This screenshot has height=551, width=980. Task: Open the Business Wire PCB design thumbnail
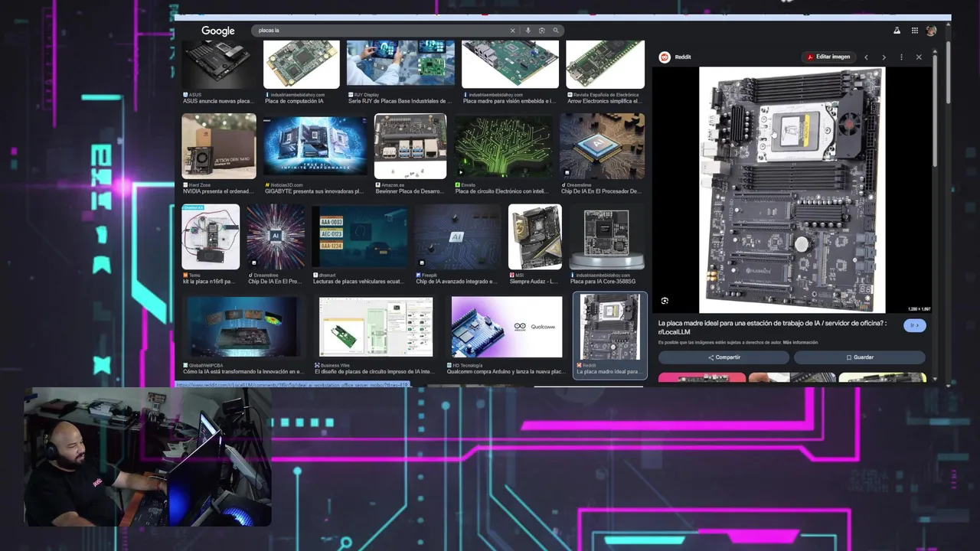coord(376,327)
